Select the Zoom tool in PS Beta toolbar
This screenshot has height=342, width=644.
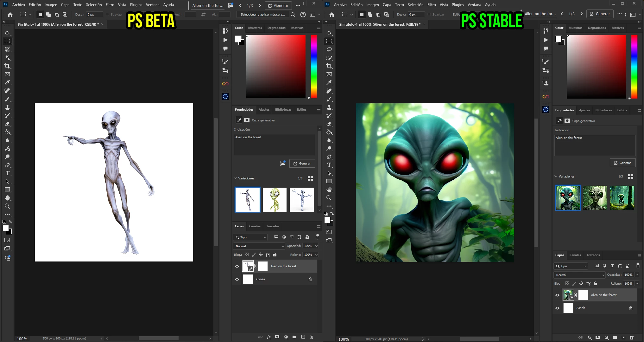7,206
